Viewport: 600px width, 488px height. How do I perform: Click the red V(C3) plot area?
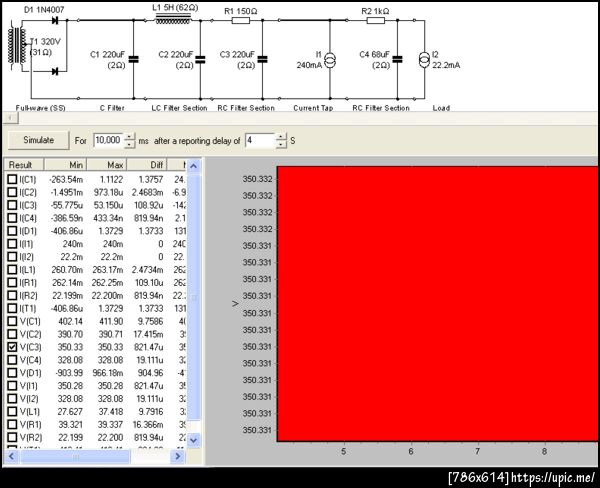pyautogui.click(x=437, y=304)
